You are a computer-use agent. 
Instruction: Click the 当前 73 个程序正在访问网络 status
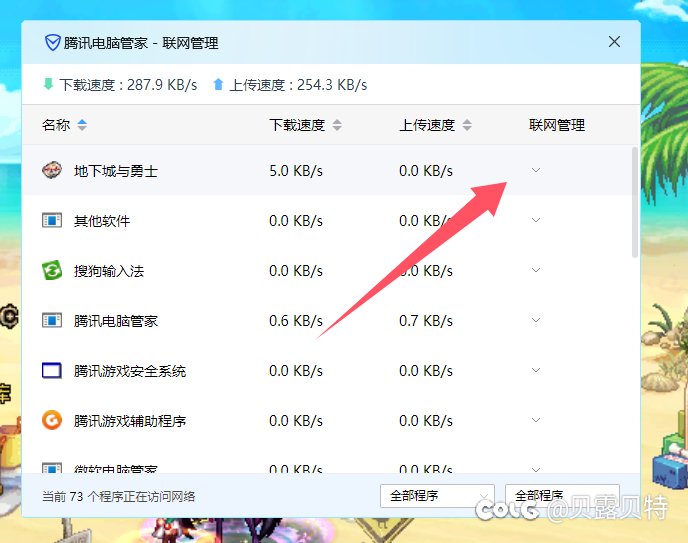(118, 497)
